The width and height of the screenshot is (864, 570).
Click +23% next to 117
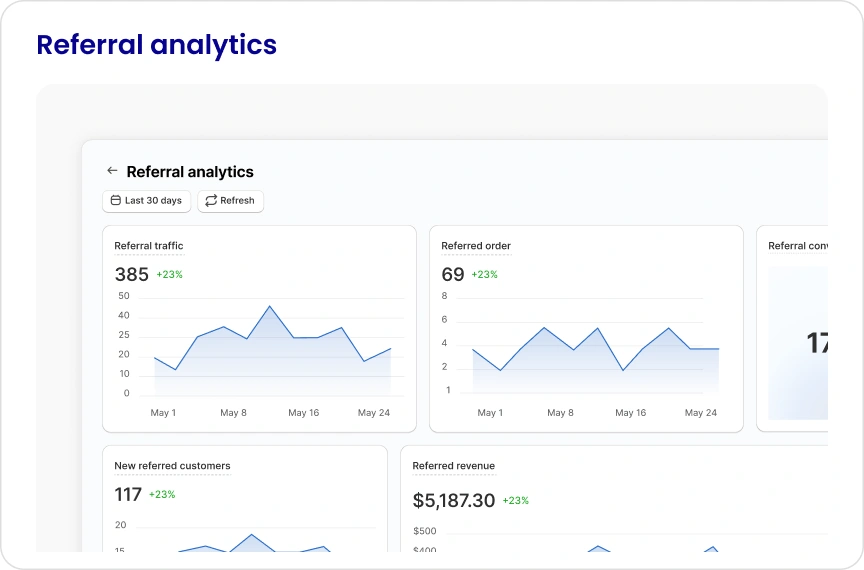click(x=162, y=494)
